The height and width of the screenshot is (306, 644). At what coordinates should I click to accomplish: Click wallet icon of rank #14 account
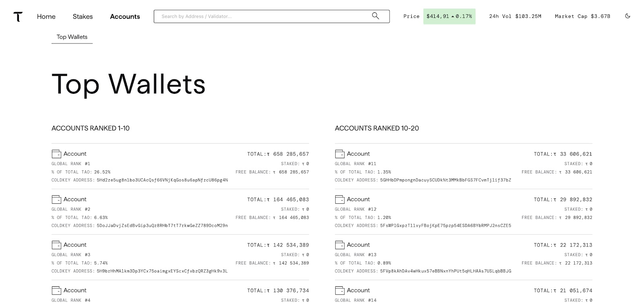click(x=340, y=290)
